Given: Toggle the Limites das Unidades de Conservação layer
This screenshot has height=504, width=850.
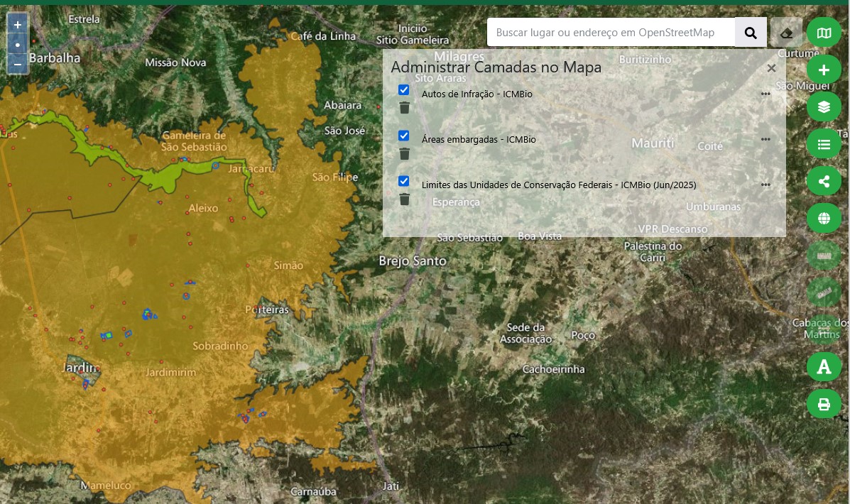Looking at the screenshot, I should click(403, 181).
